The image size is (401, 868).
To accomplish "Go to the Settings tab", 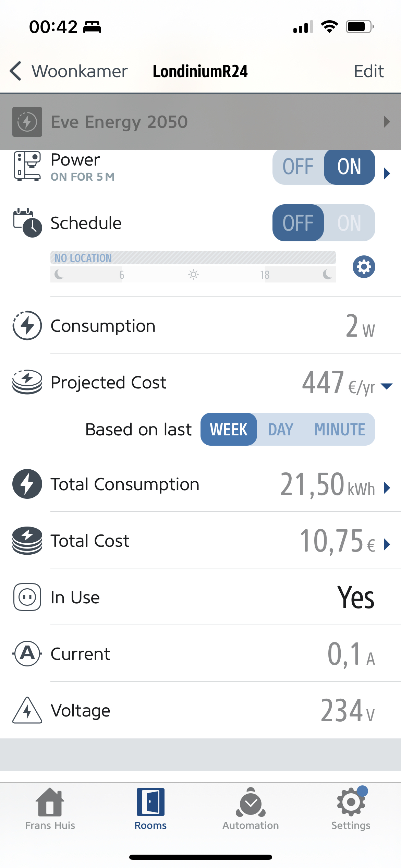I will pyautogui.click(x=351, y=808).
